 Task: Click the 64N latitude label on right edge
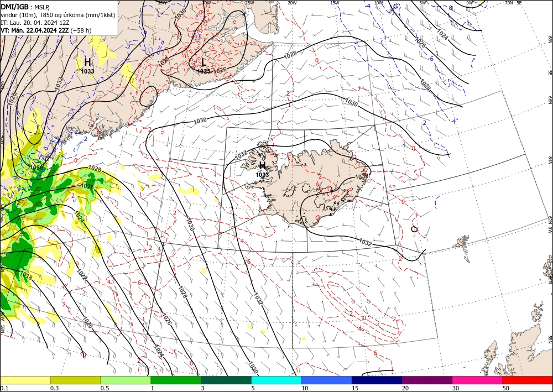tap(550, 160)
